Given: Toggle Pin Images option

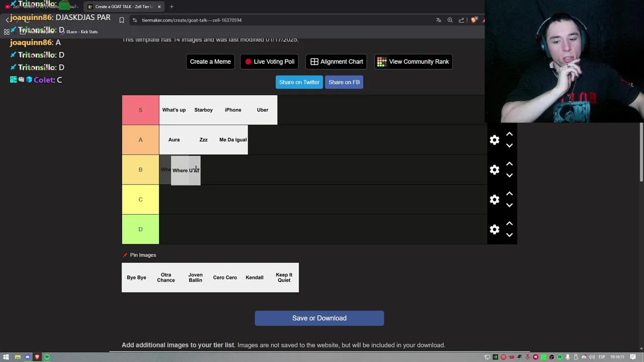Looking at the screenshot, I should (x=139, y=255).
